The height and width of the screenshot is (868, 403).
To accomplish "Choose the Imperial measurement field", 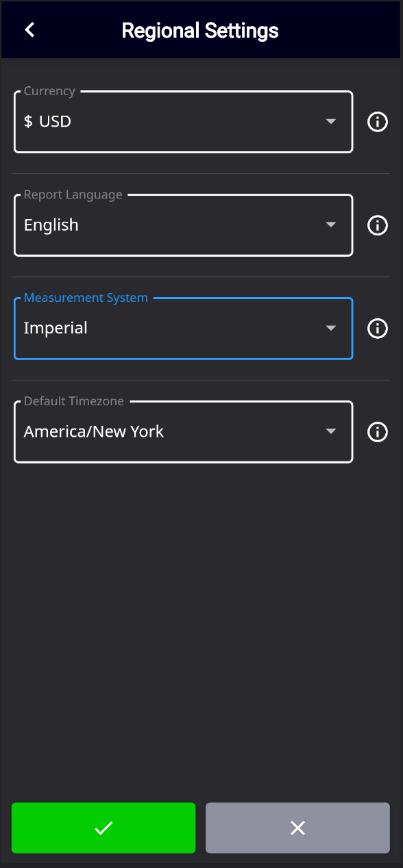I will pos(184,329).
